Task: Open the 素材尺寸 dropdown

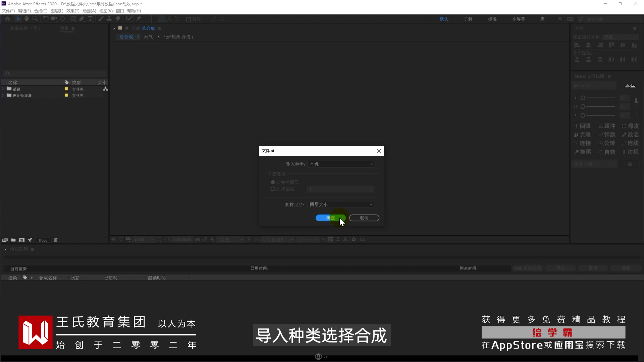Action: pos(340,204)
